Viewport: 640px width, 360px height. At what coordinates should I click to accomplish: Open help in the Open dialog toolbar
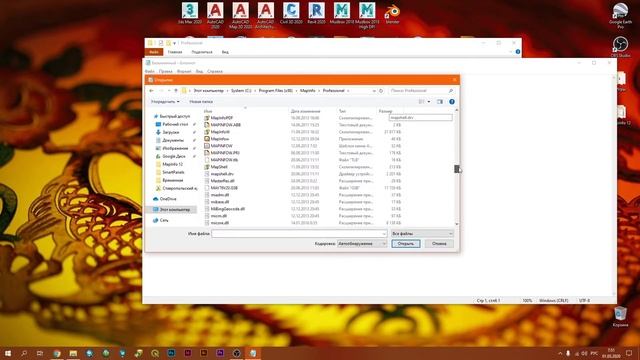click(452, 102)
